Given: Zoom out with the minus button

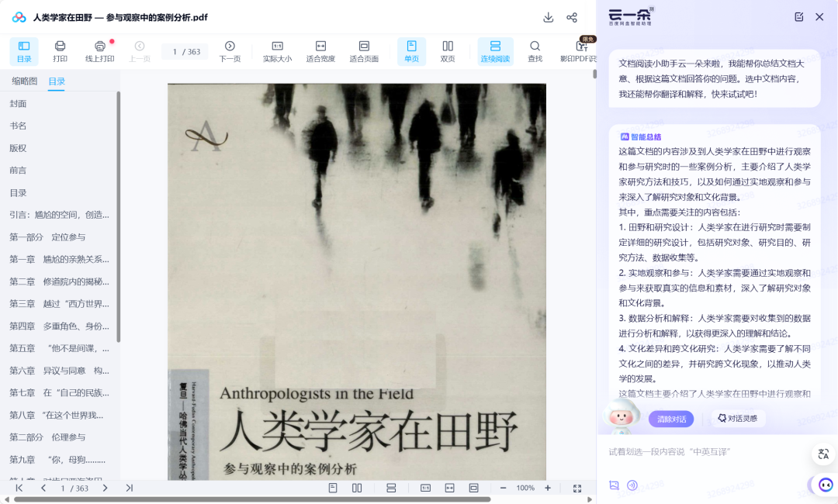Looking at the screenshot, I should pos(503,488).
